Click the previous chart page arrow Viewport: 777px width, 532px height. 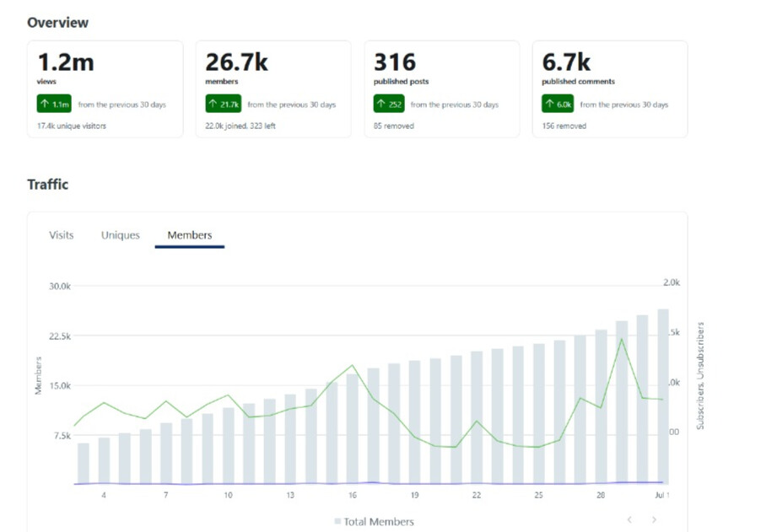(x=629, y=519)
